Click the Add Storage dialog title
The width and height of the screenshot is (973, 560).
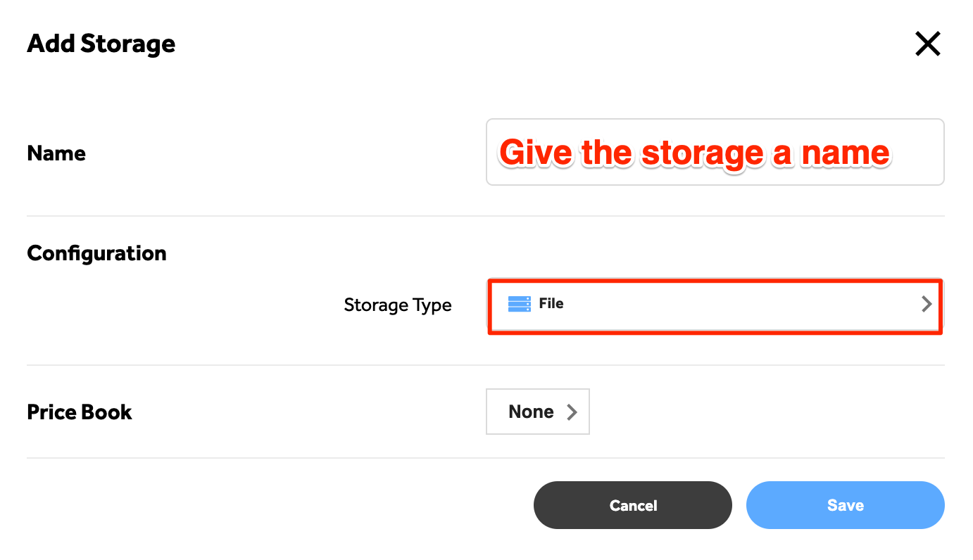[101, 44]
